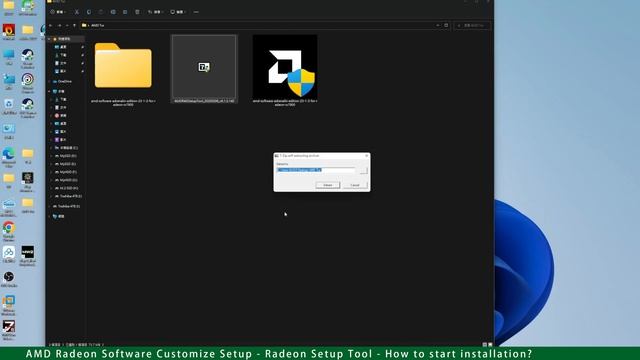Go forward with the Forward arrow
This screenshot has width=640, height=360.
(59, 25)
